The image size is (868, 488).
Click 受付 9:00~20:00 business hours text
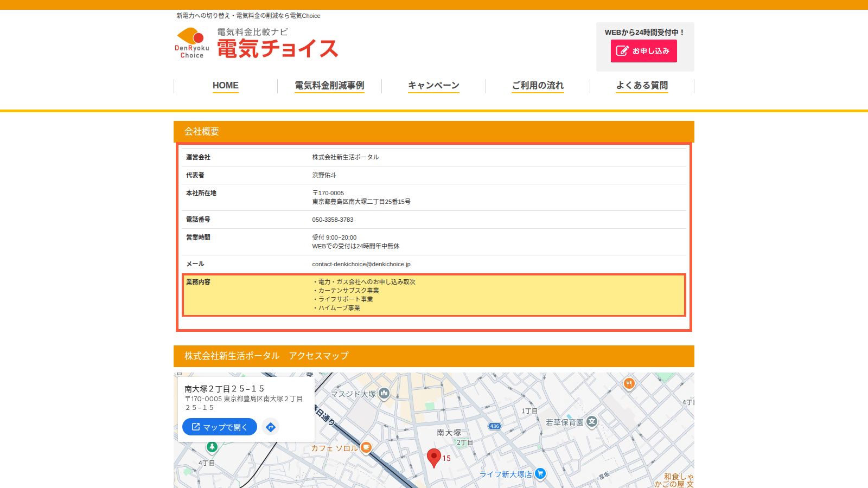pos(334,237)
